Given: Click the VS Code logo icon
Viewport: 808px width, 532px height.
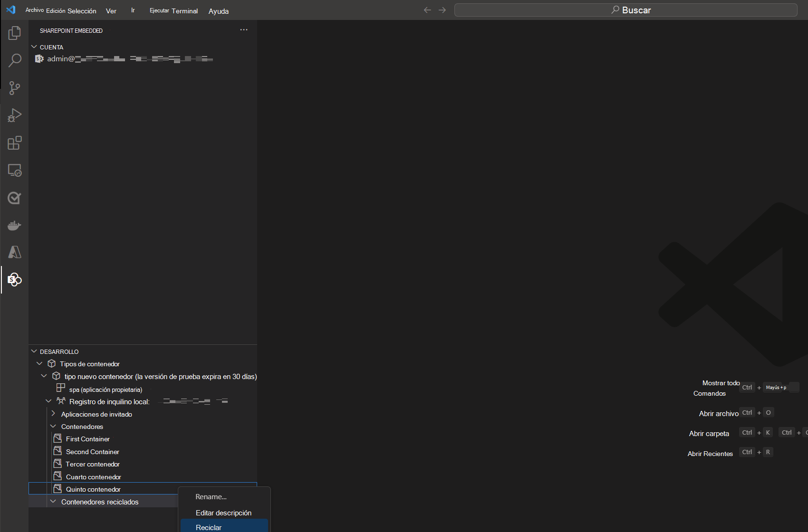Looking at the screenshot, I should tap(11, 10).
